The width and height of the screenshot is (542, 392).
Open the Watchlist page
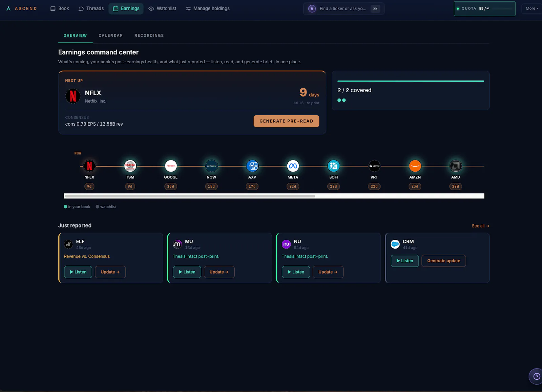pos(163,8)
